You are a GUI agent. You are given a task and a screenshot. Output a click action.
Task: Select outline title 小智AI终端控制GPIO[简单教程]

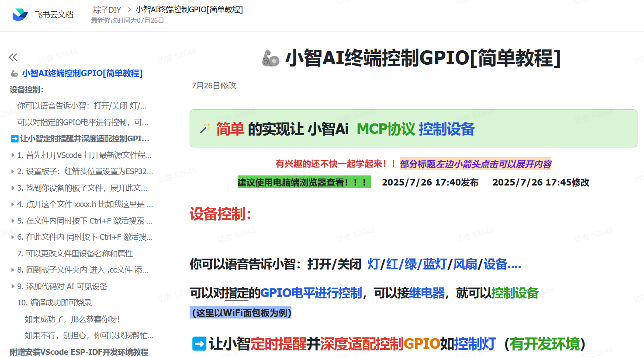(83, 73)
